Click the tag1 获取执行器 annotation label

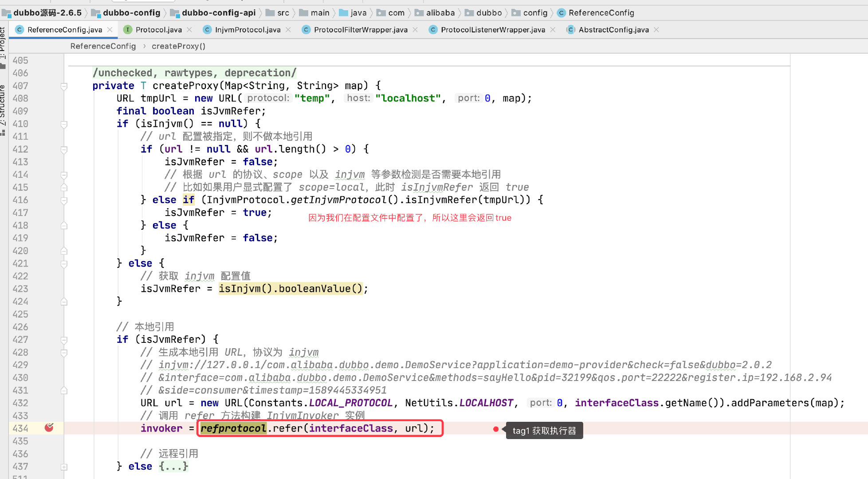[544, 431]
